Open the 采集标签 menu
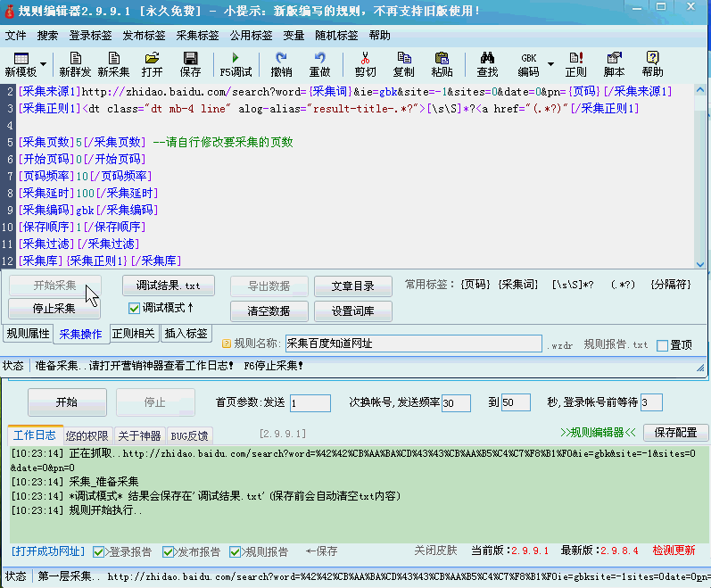 click(x=197, y=36)
